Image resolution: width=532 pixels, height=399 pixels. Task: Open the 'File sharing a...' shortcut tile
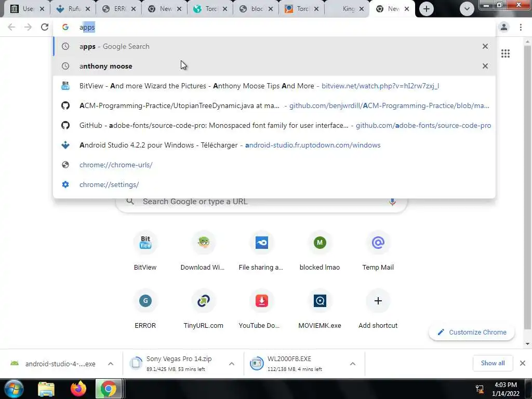pyautogui.click(x=261, y=251)
